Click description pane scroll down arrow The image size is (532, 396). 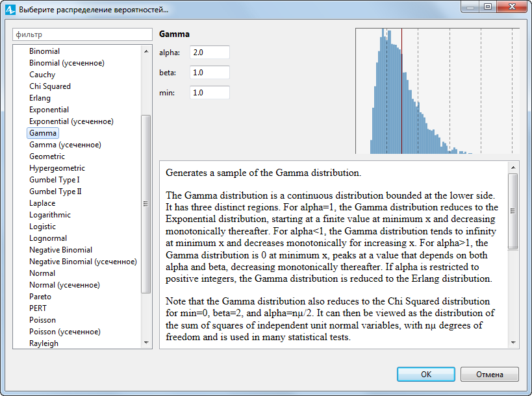click(x=513, y=343)
